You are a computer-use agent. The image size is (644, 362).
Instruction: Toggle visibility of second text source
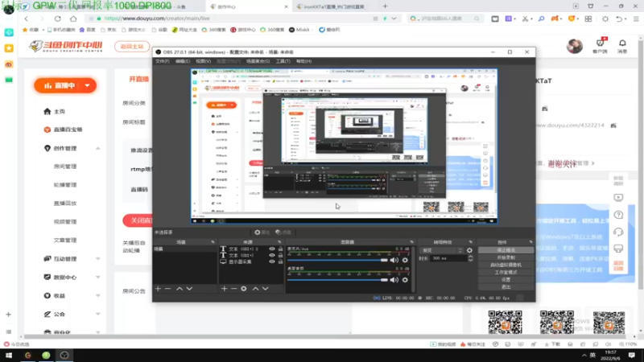pyautogui.click(x=272, y=255)
